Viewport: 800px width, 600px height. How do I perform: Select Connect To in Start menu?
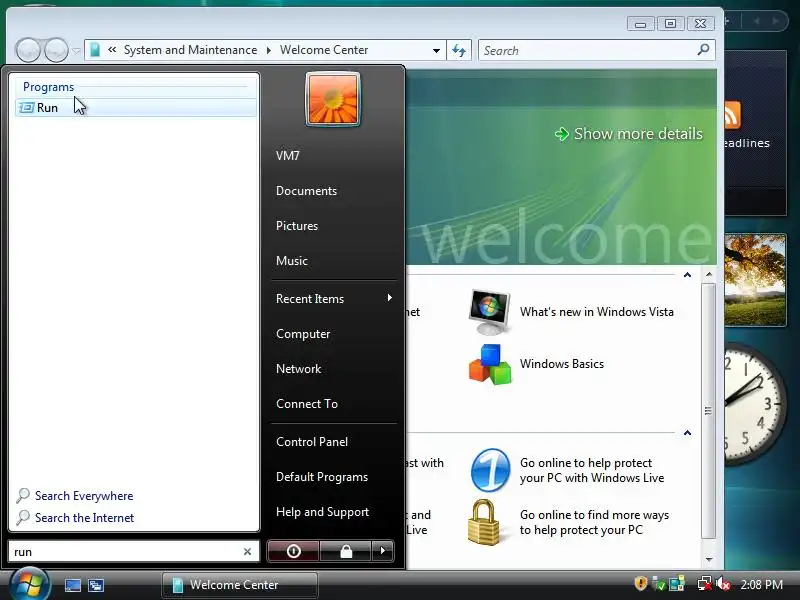pos(307,404)
